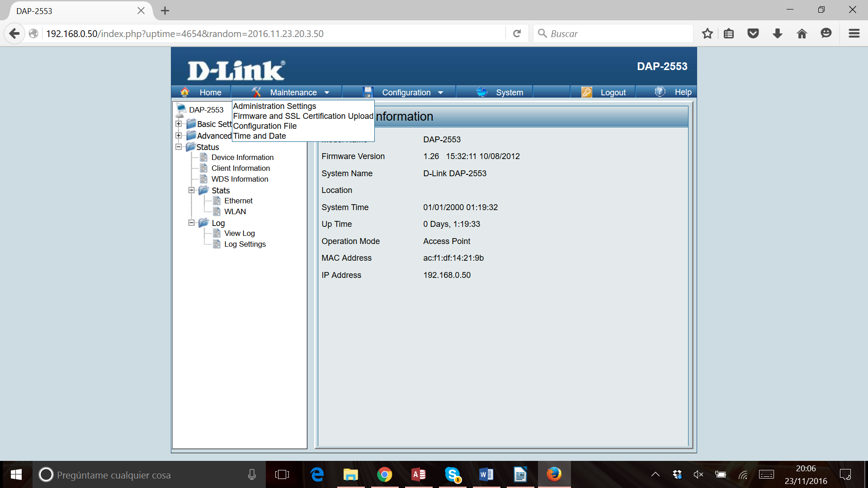Expand the Advanced Settings tree node
Screen dimensions: 868x488
pos(179,136)
